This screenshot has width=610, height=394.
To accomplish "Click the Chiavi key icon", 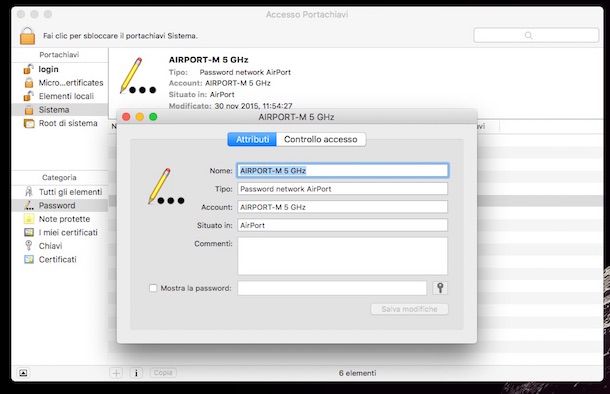I will pos(28,245).
